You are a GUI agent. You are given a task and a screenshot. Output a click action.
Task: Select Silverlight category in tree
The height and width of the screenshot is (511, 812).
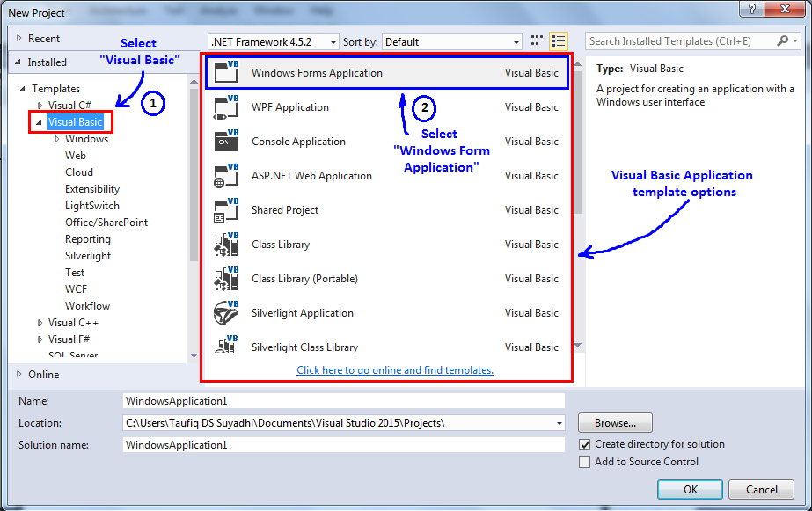pos(88,256)
